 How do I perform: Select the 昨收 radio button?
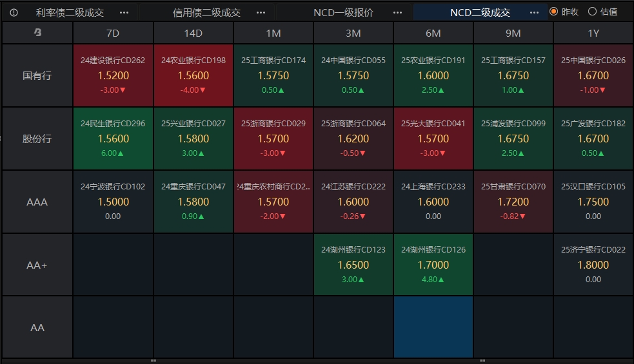click(x=554, y=12)
